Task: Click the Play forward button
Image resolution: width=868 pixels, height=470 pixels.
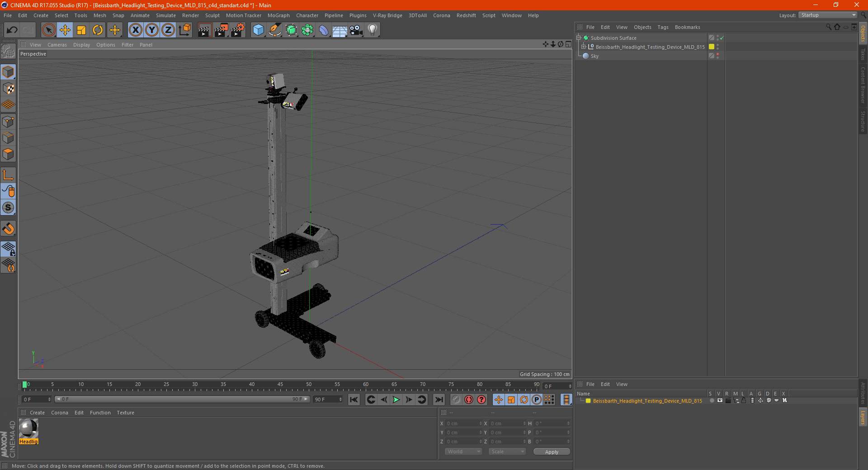Action: pyautogui.click(x=396, y=399)
